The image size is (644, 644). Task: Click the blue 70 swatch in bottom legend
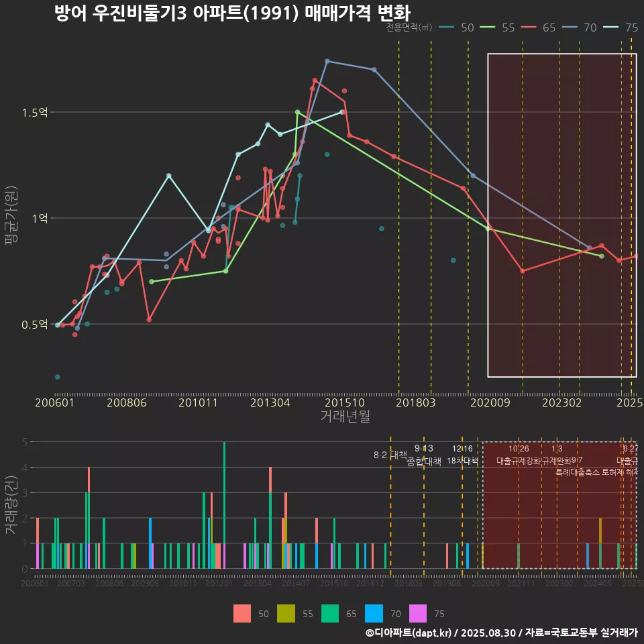click(374, 614)
